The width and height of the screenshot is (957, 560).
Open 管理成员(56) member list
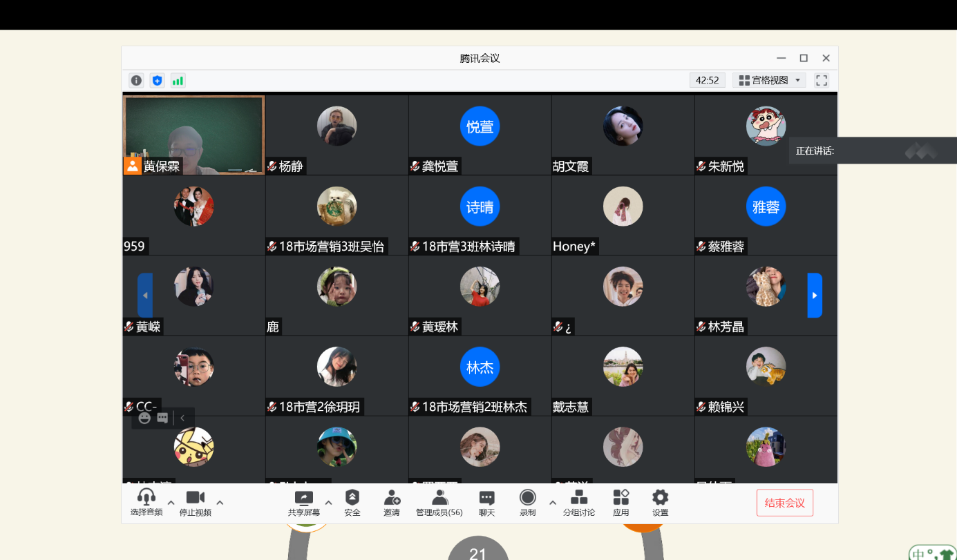coord(439,503)
